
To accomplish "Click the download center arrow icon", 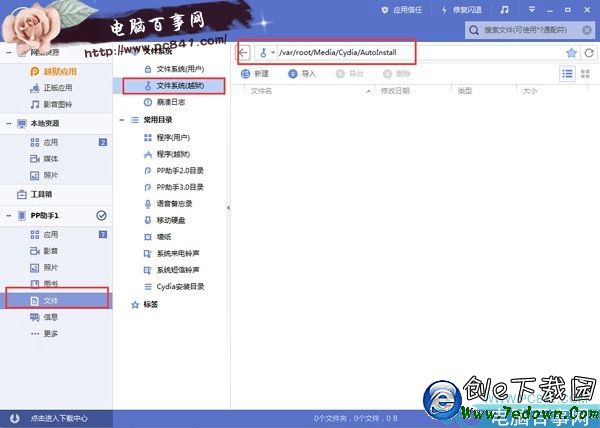I will pos(15,418).
